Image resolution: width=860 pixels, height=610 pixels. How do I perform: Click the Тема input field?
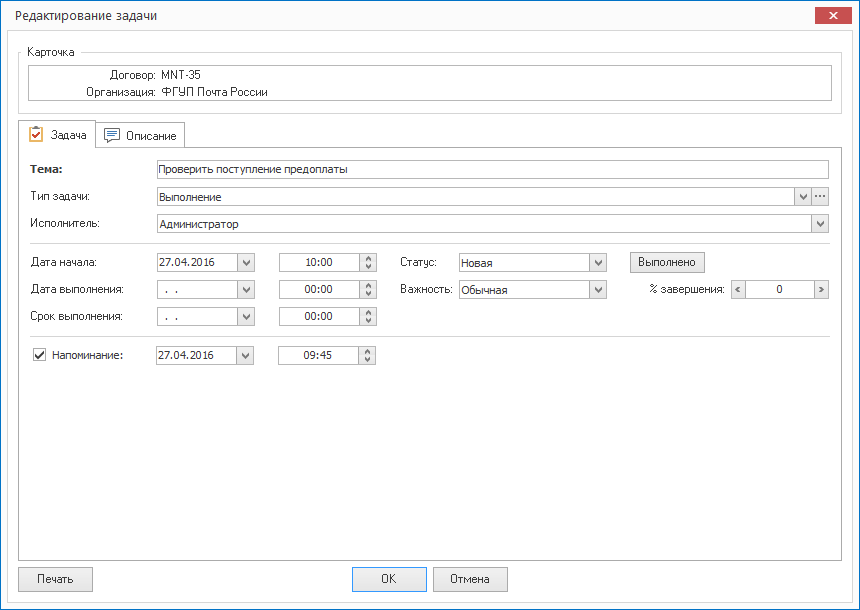tap(493, 170)
